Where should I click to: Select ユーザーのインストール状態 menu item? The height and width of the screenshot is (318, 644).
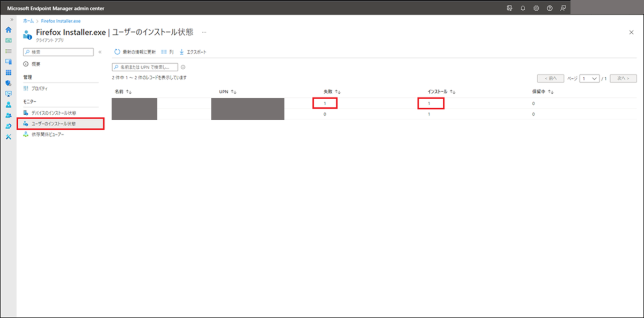(x=60, y=124)
